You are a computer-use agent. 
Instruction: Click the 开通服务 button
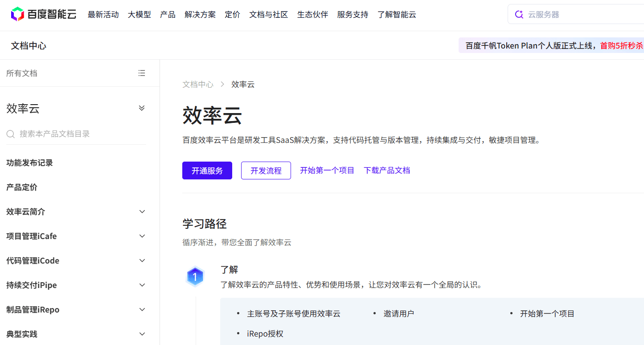[x=207, y=170]
